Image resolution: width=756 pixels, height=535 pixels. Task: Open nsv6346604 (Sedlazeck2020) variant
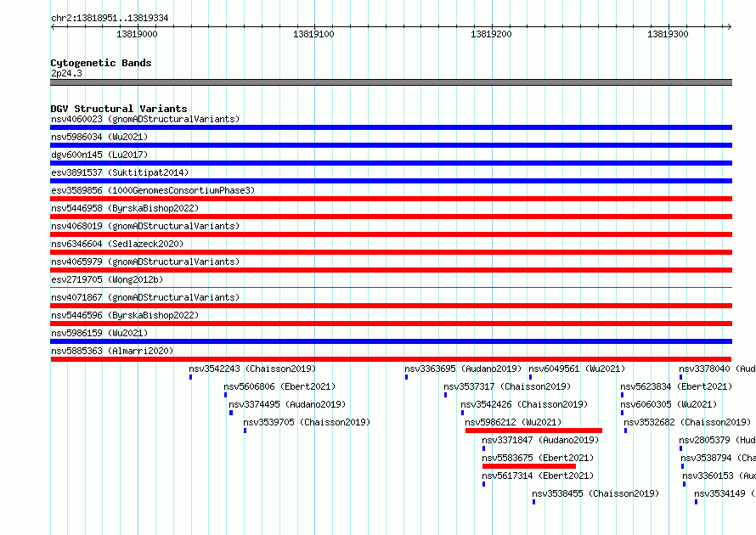point(117,244)
